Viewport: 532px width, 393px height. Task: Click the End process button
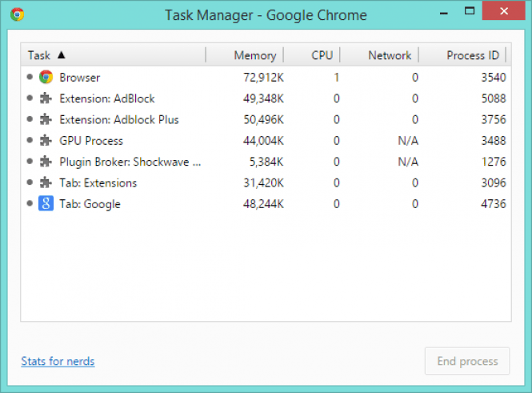pyautogui.click(x=467, y=361)
